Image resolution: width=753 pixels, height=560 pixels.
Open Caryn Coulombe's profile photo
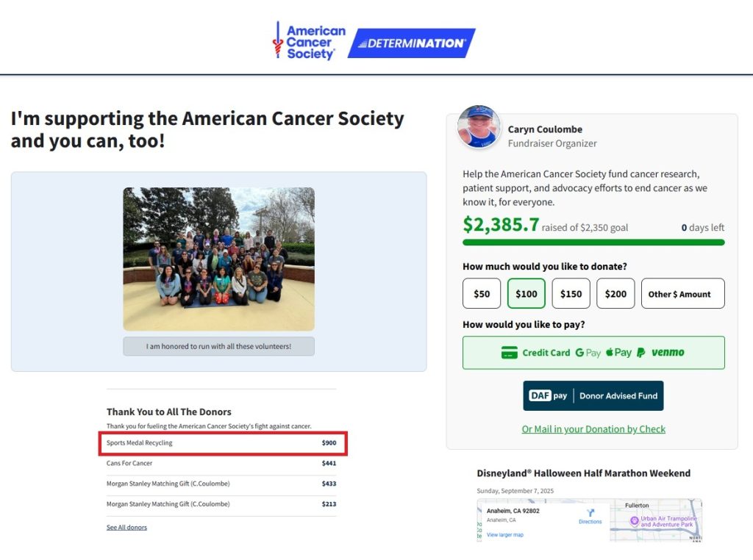click(x=479, y=127)
